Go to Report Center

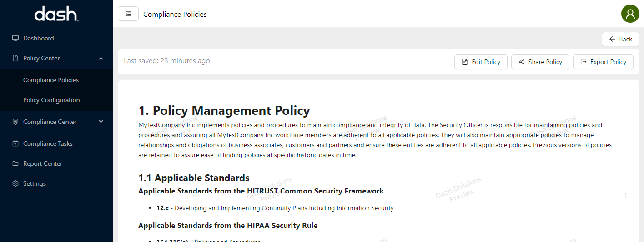pyautogui.click(x=43, y=163)
